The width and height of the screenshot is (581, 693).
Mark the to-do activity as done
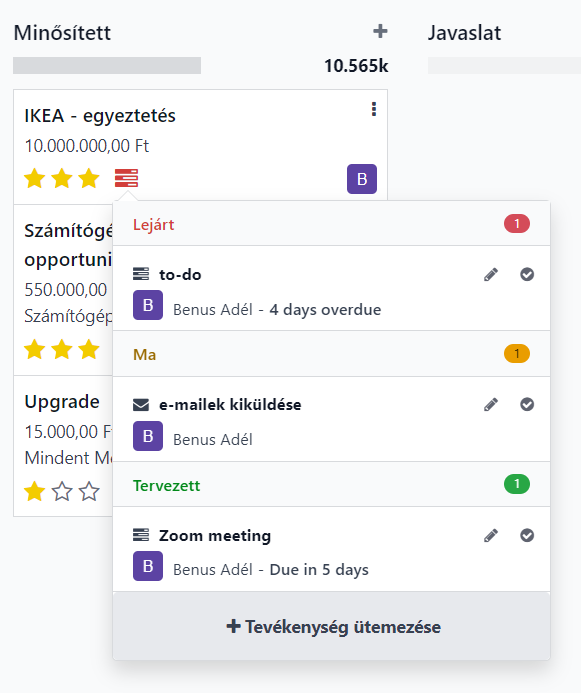pos(527,274)
